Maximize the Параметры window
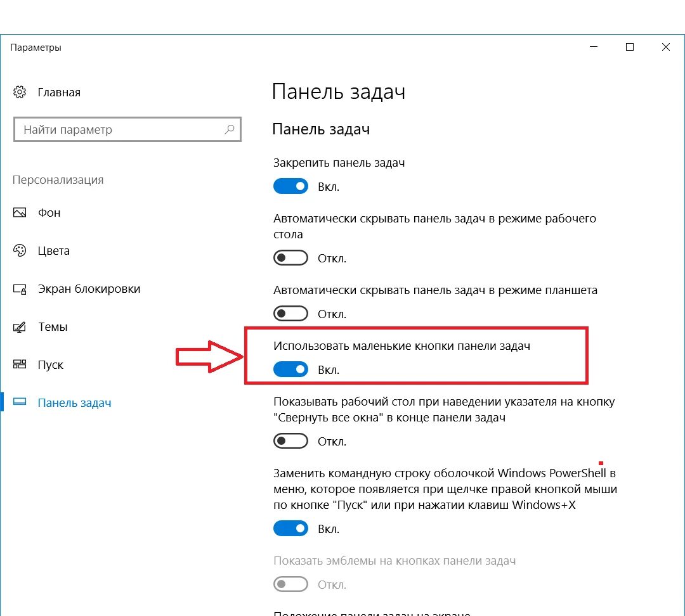The image size is (685, 616). coord(630,47)
